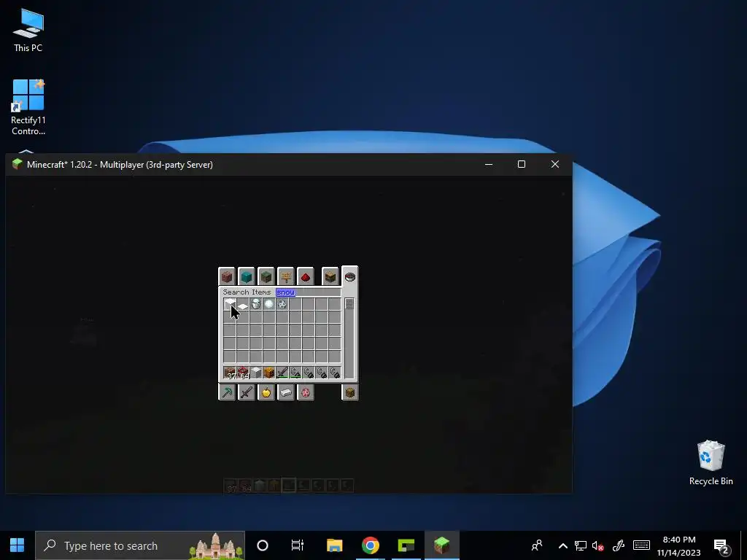This screenshot has height=560, width=747.
Task: Minimize the Minecraft window
Action: tap(489, 164)
